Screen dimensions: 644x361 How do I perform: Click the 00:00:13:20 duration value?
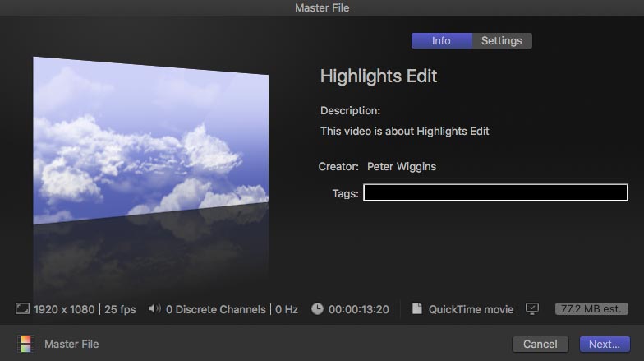click(x=358, y=309)
